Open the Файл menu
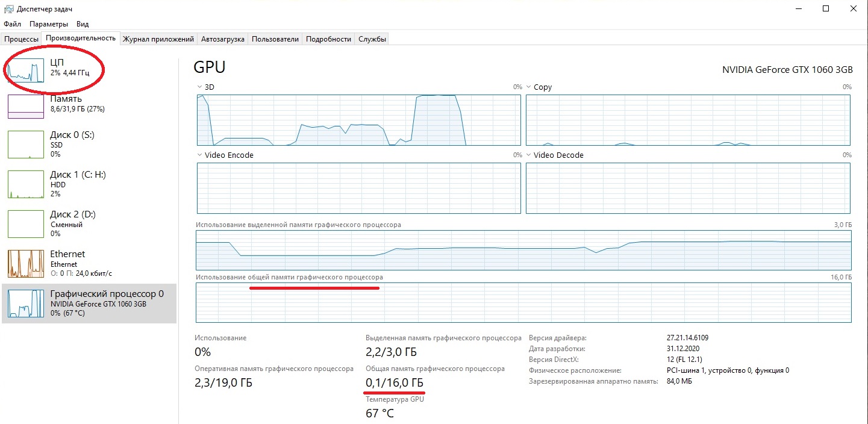Image resolution: width=868 pixels, height=424 pixels. (12, 24)
